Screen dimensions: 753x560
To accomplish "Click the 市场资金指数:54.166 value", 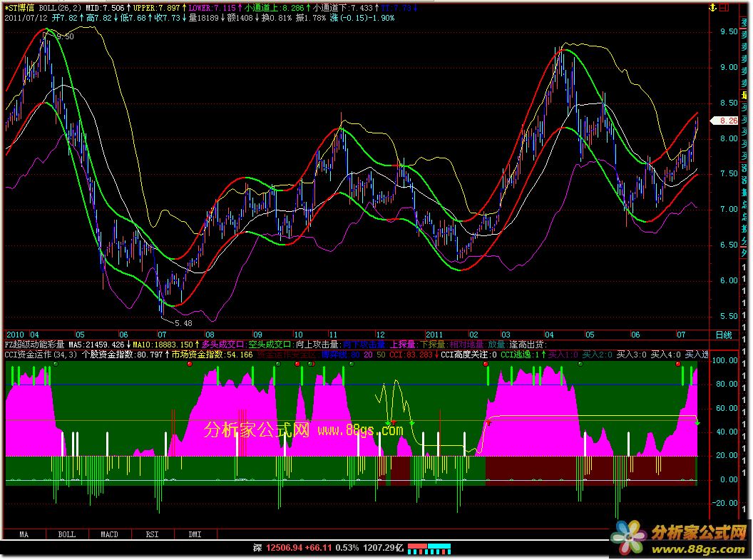I will point(212,355).
